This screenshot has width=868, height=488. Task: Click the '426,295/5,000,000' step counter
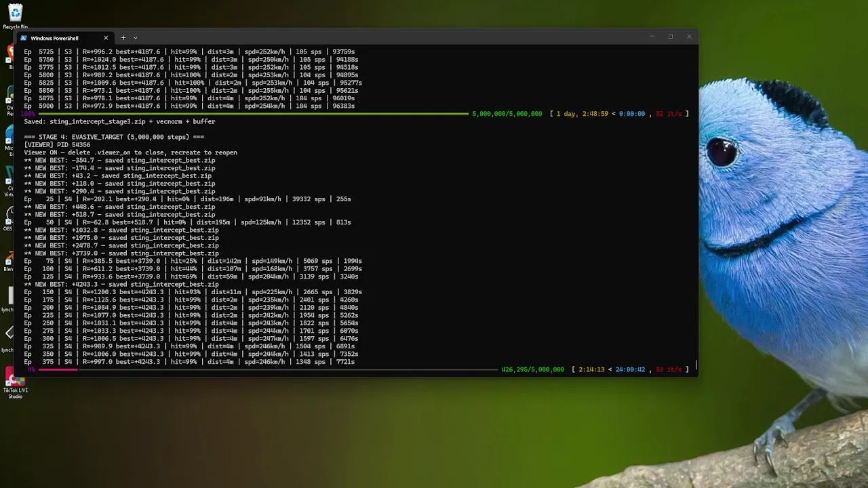(532, 369)
